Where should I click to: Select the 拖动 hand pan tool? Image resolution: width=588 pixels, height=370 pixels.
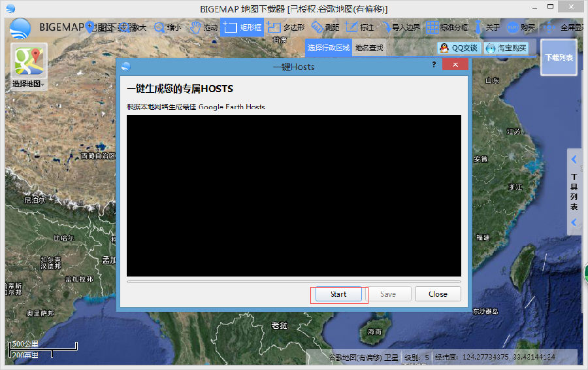204,27
